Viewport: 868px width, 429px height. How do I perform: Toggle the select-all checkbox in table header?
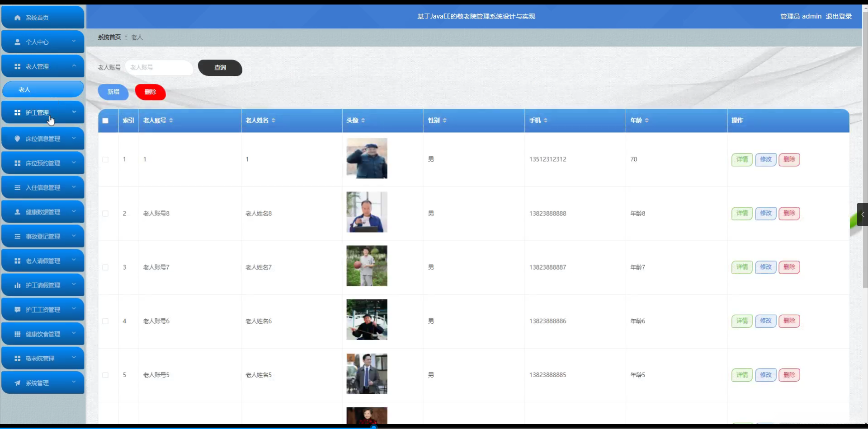point(105,121)
